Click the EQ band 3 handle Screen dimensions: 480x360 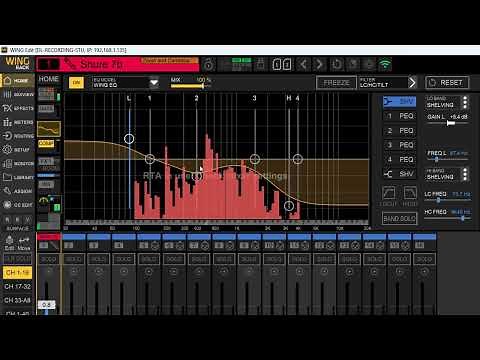click(x=255, y=159)
